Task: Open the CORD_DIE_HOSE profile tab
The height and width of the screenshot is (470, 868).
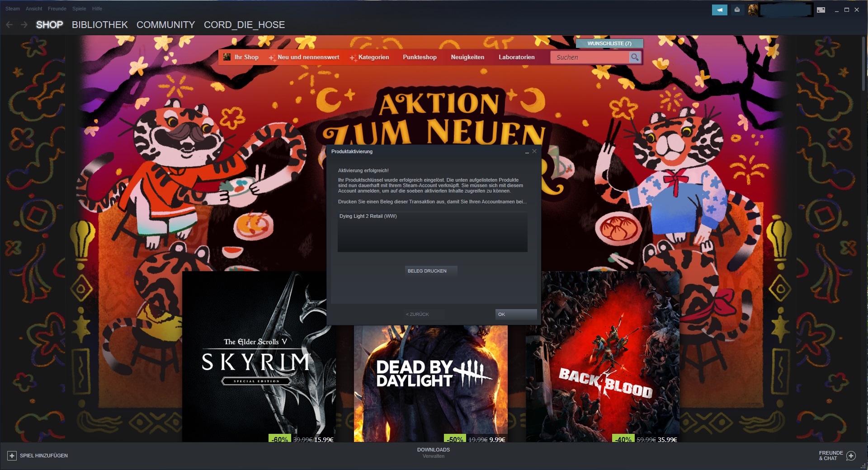Action: [x=245, y=25]
